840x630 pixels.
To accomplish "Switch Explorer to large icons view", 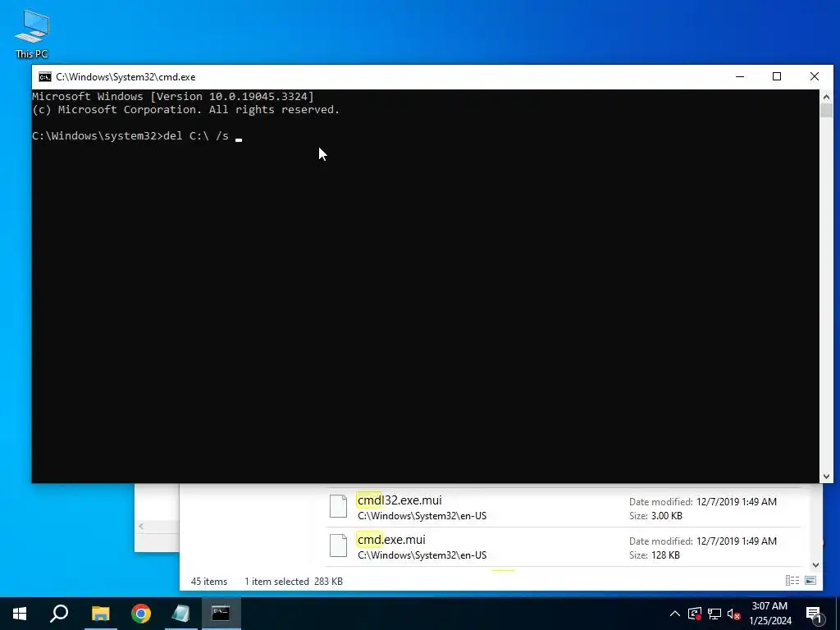I will click(x=810, y=581).
